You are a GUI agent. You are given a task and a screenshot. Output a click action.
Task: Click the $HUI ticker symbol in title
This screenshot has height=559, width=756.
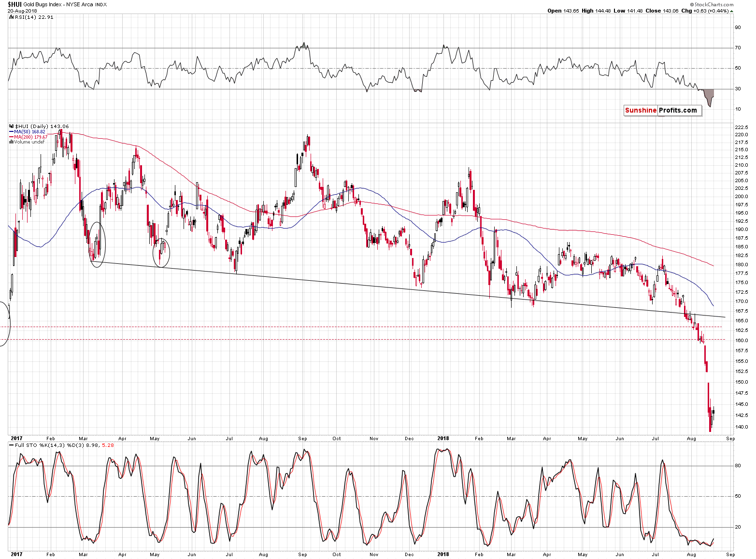point(14,4)
